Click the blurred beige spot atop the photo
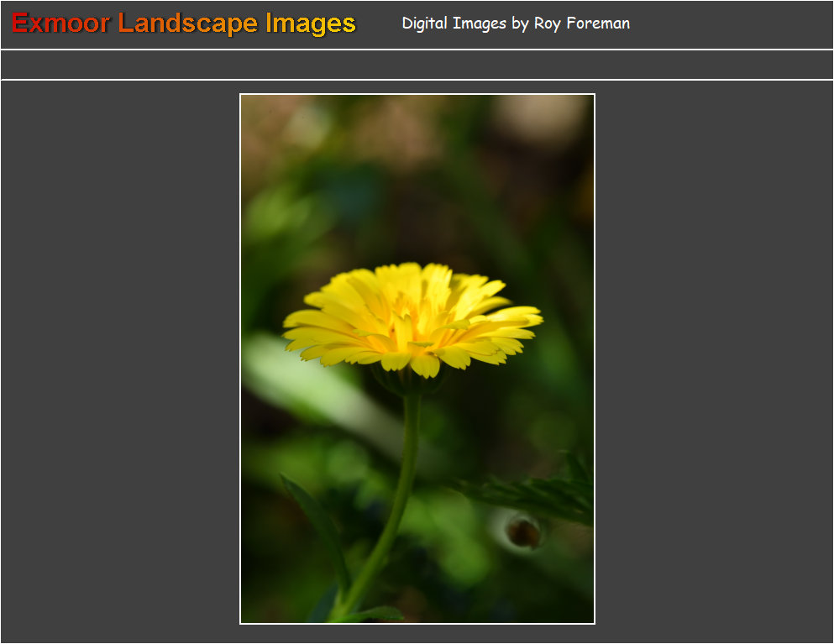 click(x=538, y=113)
